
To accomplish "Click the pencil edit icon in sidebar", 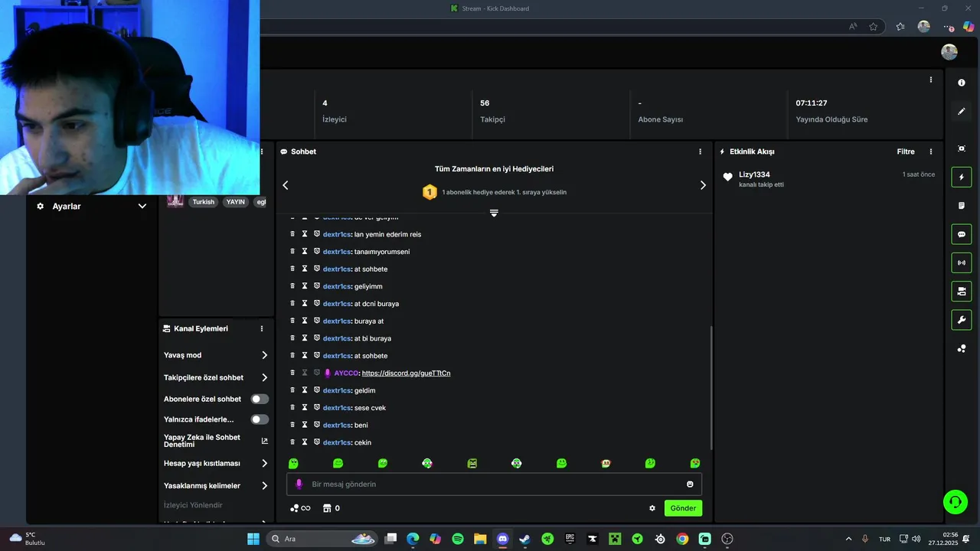I will click(962, 111).
